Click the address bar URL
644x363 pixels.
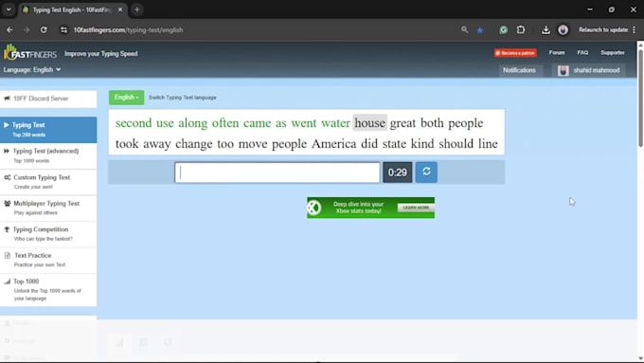pyautogui.click(x=128, y=30)
